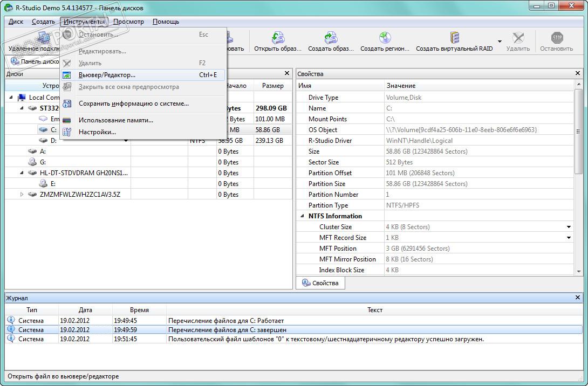Click Сохранить информацию о системе
The width and height of the screenshot is (588, 386).
[133, 104]
